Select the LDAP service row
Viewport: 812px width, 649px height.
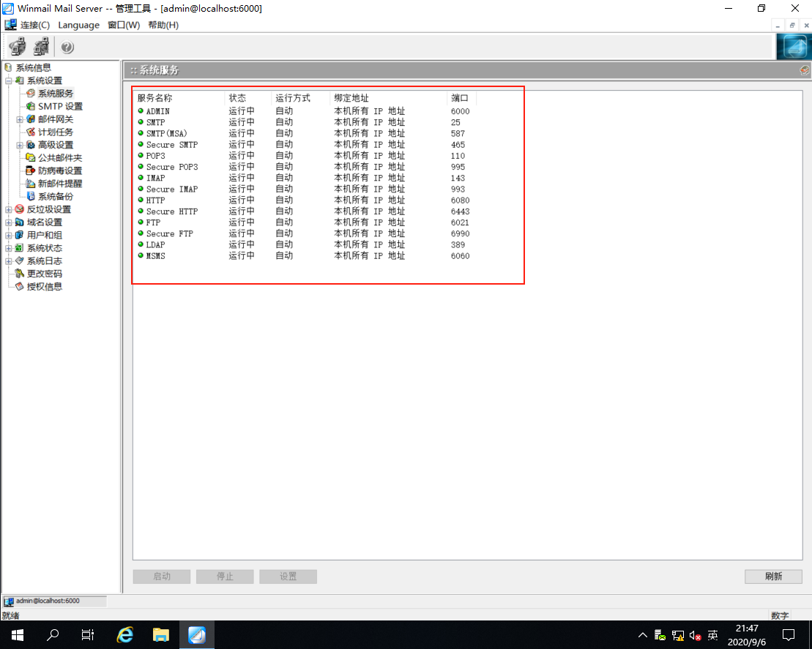304,245
